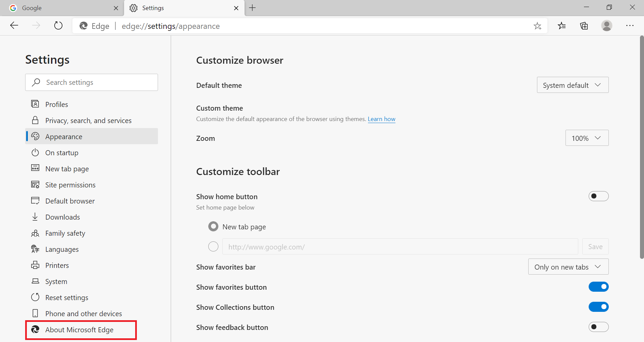
Task: Turn on Show feedback button toggle
Action: 598,327
